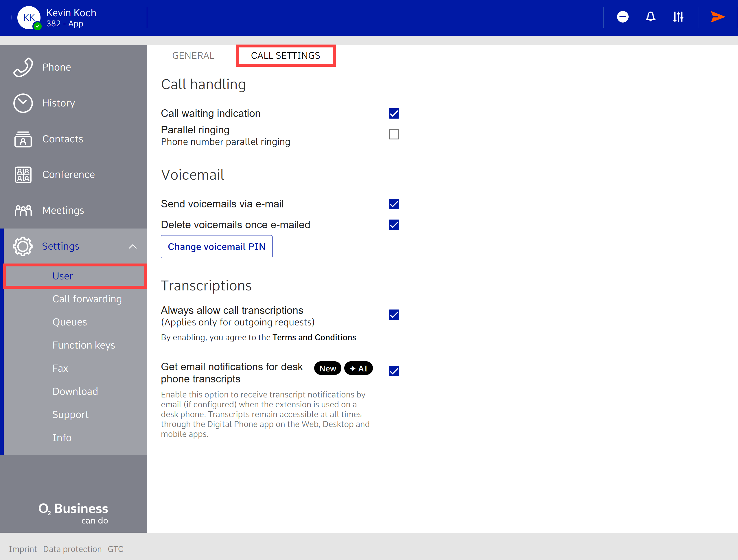Disable Delete voicemails once e-mailed
The height and width of the screenshot is (560, 738).
pyautogui.click(x=394, y=225)
